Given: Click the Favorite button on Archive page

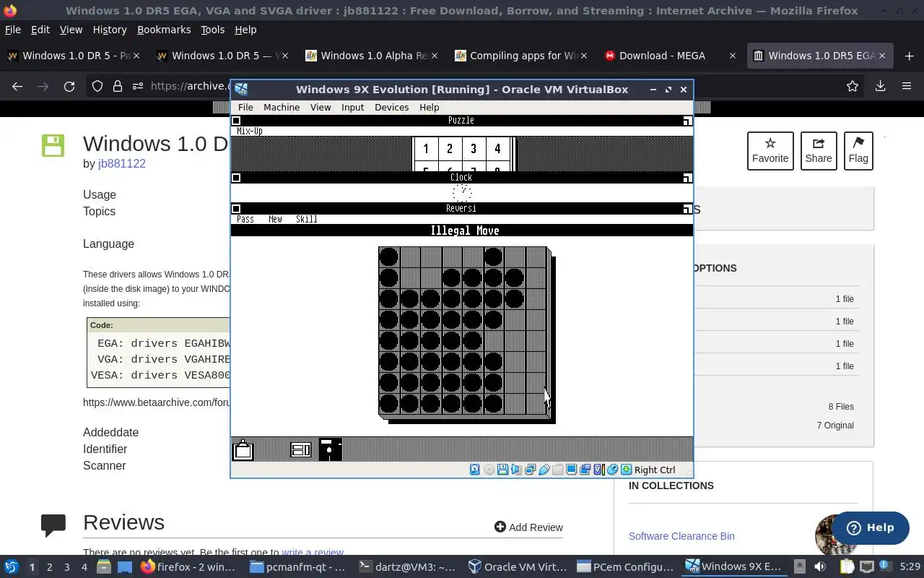Looking at the screenshot, I should coord(770,150).
